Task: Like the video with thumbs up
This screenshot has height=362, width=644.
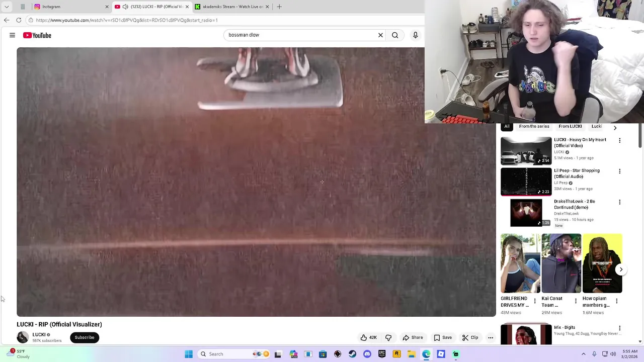Action: (x=368, y=337)
